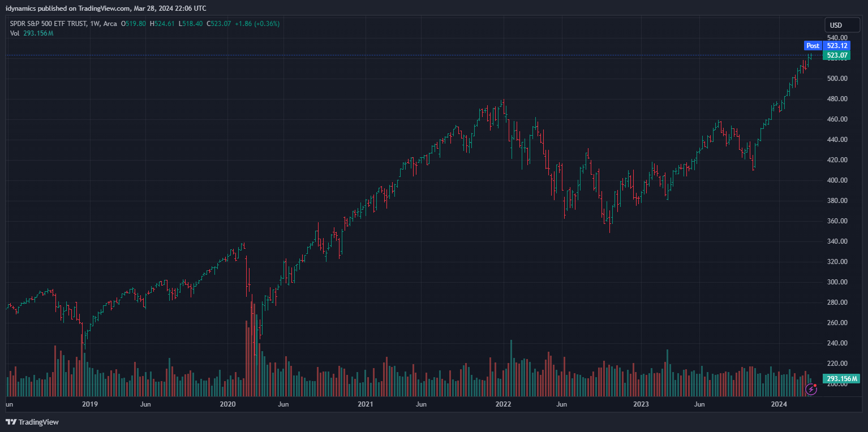Select the green 523.07 last price tag
Image resolution: width=868 pixels, height=432 pixels.
(837, 55)
